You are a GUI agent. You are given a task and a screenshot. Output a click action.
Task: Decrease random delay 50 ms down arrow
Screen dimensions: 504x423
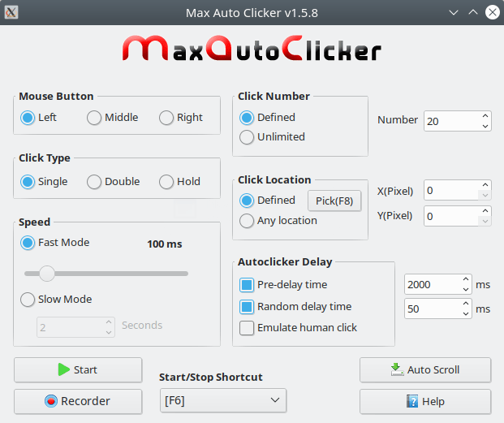point(466,313)
